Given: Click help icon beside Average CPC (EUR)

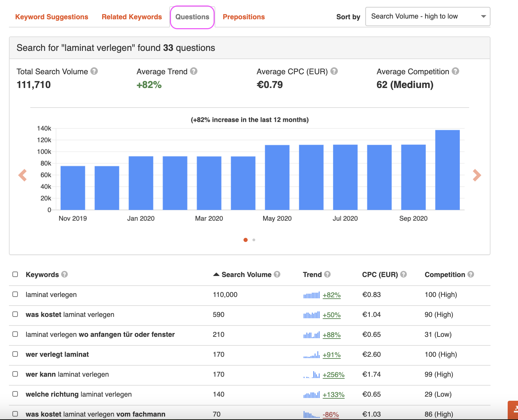Looking at the screenshot, I should pos(334,71).
